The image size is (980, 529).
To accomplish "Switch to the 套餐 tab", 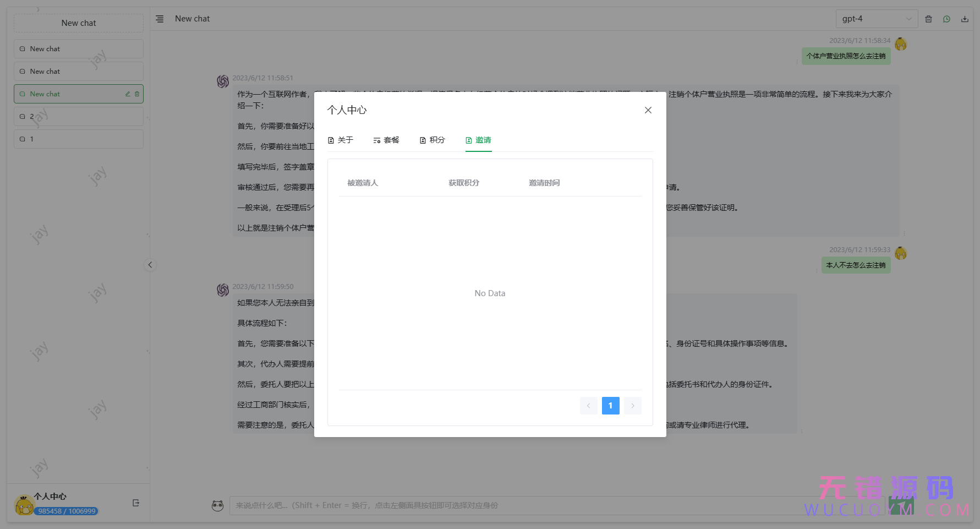I will click(386, 140).
